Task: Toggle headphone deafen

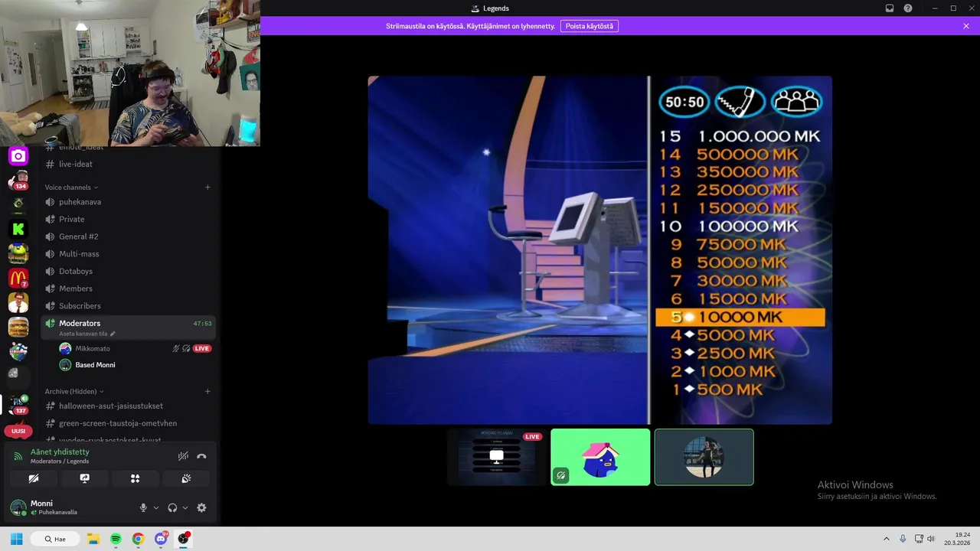Action: (172, 507)
